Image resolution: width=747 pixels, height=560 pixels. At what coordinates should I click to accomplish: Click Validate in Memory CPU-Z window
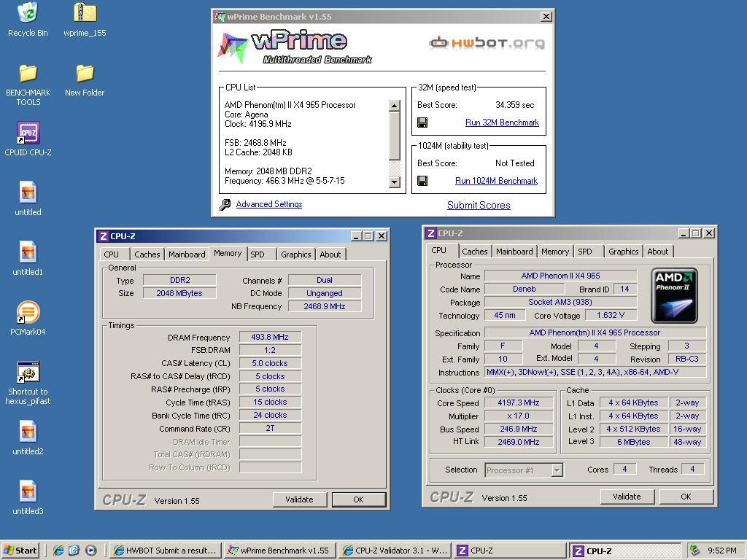pyautogui.click(x=299, y=499)
